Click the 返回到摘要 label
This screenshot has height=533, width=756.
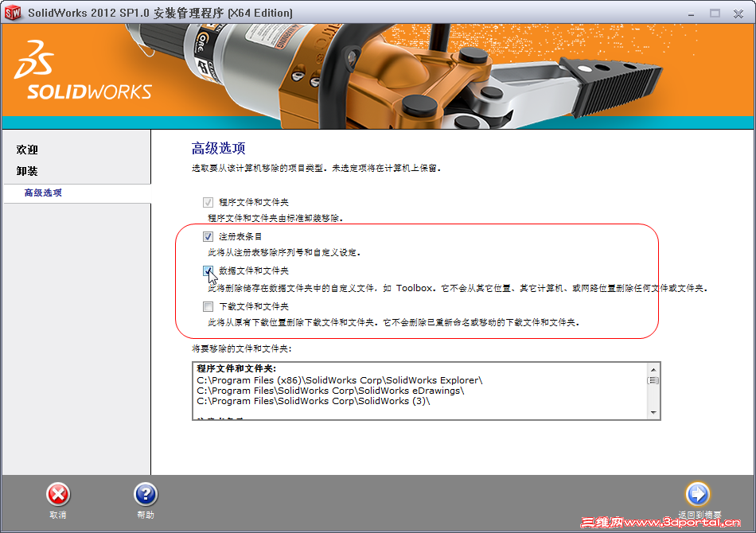[699, 515]
